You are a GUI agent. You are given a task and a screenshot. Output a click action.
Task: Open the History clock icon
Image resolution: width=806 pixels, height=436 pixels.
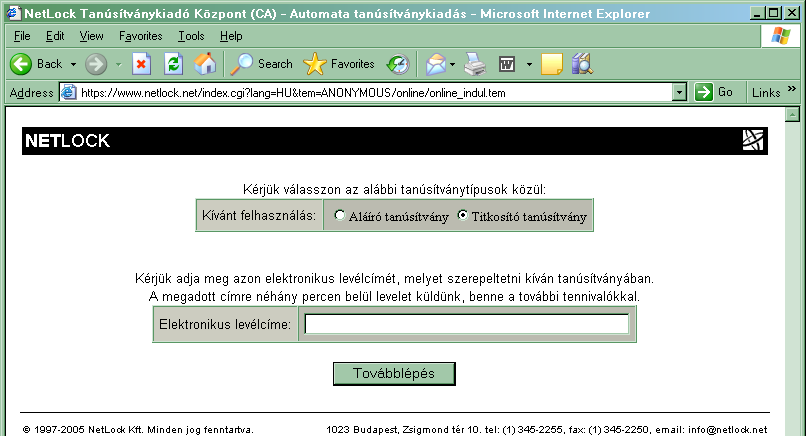(x=398, y=64)
